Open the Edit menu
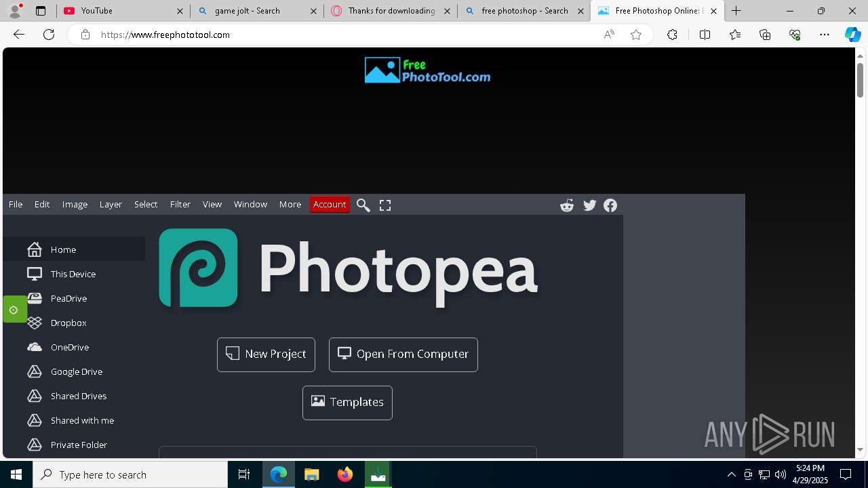This screenshot has height=488, width=868. click(42, 204)
